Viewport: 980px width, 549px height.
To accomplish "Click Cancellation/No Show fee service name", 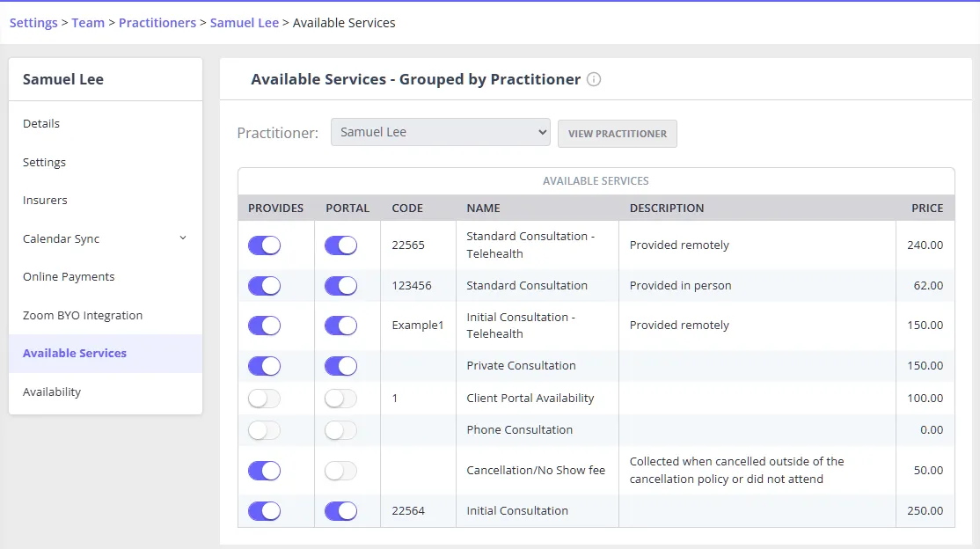I will 536,470.
